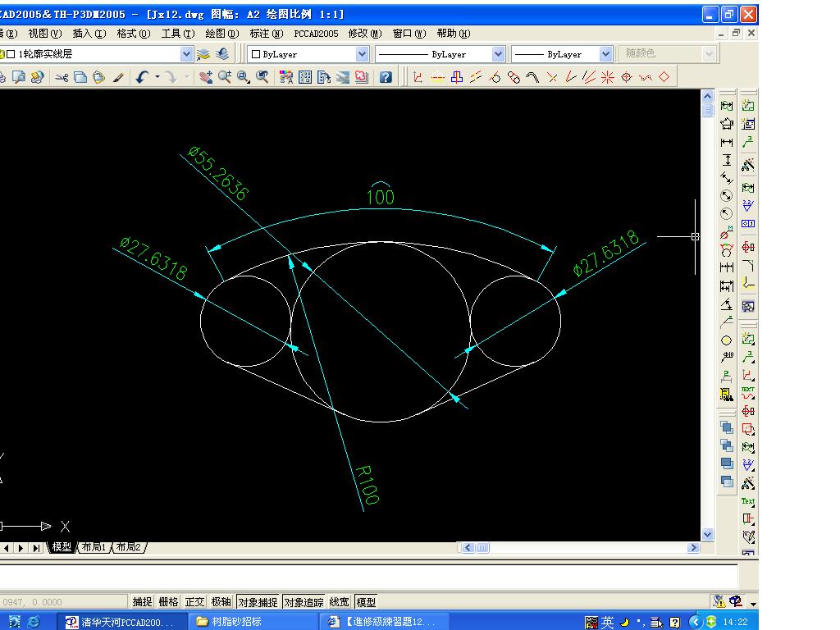
Task: Click the Match Properties brush icon
Action: click(118, 78)
